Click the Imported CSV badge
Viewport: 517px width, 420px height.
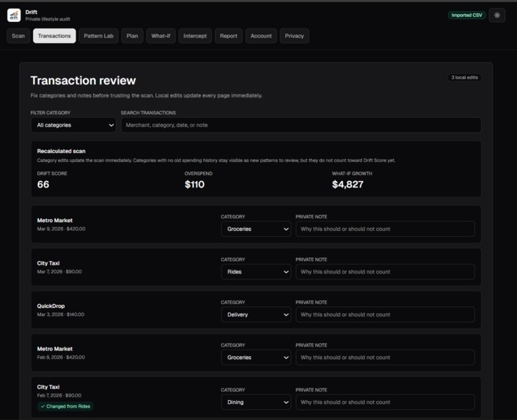[466, 15]
